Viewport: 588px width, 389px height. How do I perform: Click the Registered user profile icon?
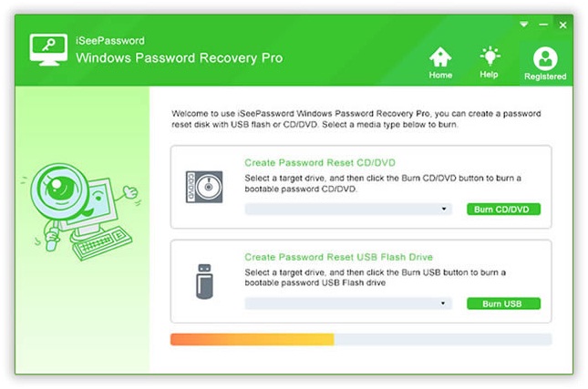545,58
